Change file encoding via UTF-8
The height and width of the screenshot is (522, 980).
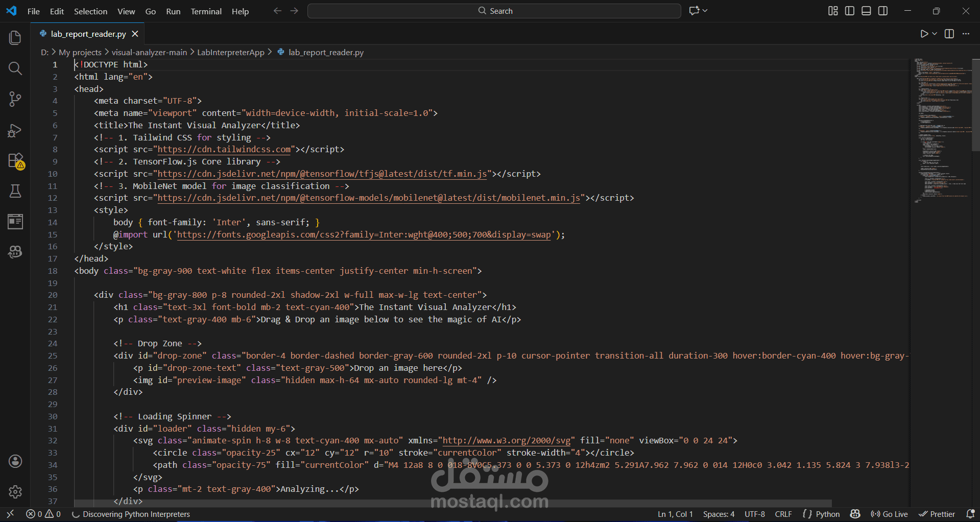click(755, 514)
